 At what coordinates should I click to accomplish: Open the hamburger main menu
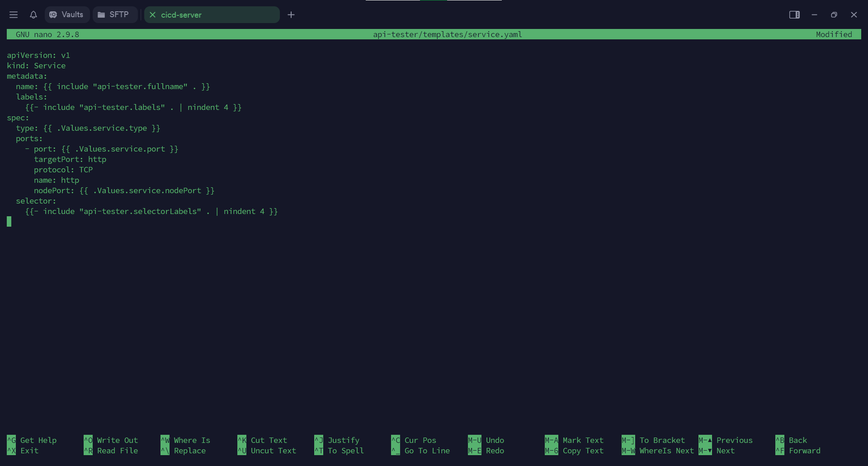click(14, 15)
